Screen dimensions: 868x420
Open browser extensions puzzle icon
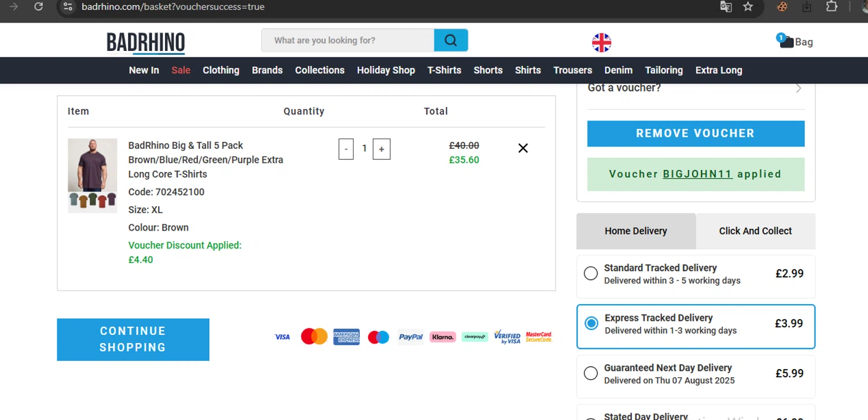[832, 7]
